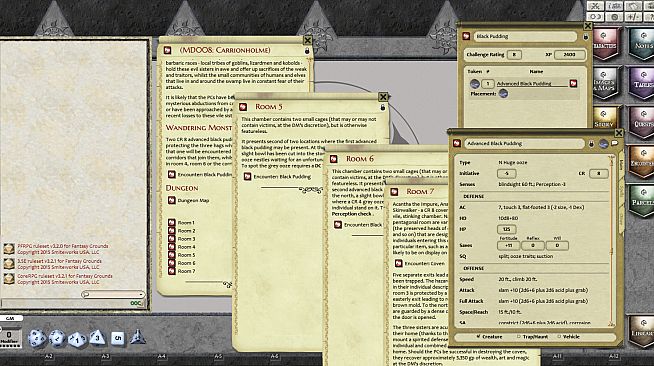Click the Modifier box value

(9, 335)
